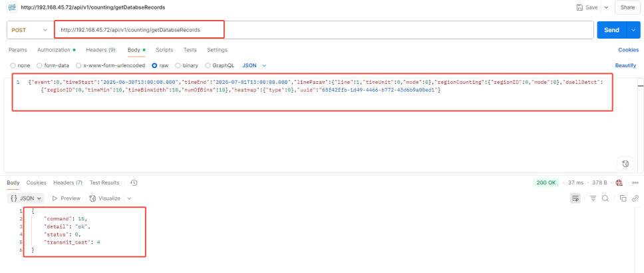Open the response more options ellipsis
The image size is (644, 273).
tap(635, 182)
